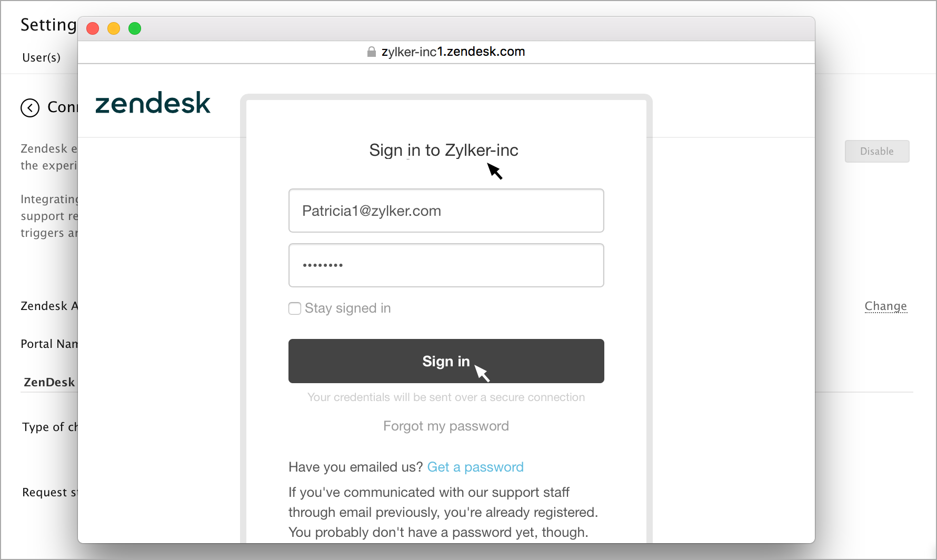Minimize the popup with yellow button
This screenshot has height=560, width=937.
114,28
